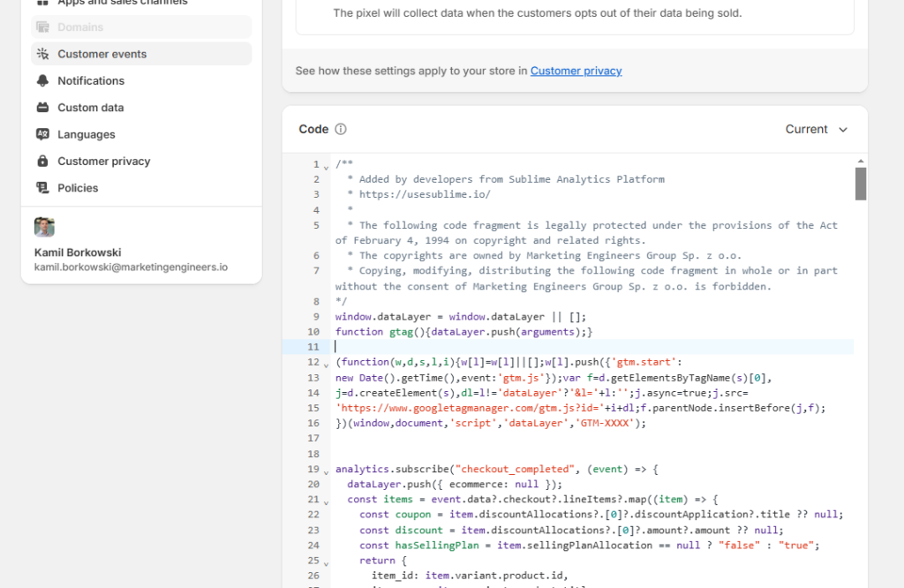
Task: Click Kamil Borkowski's profile avatar
Action: 44,227
